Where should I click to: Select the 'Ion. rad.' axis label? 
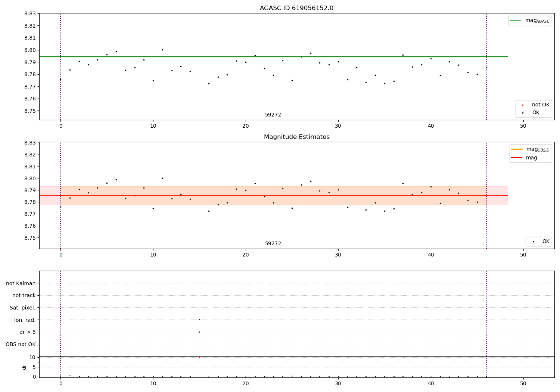pyautogui.click(x=25, y=320)
